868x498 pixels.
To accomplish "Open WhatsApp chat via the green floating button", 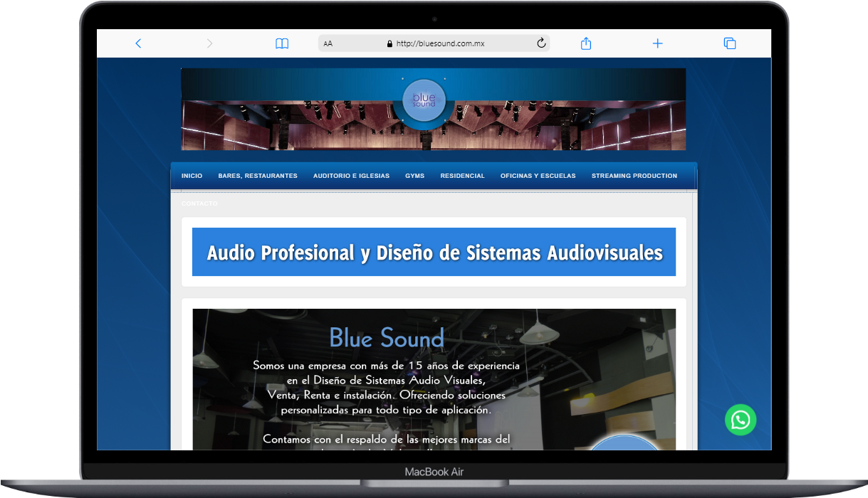I will (741, 420).
